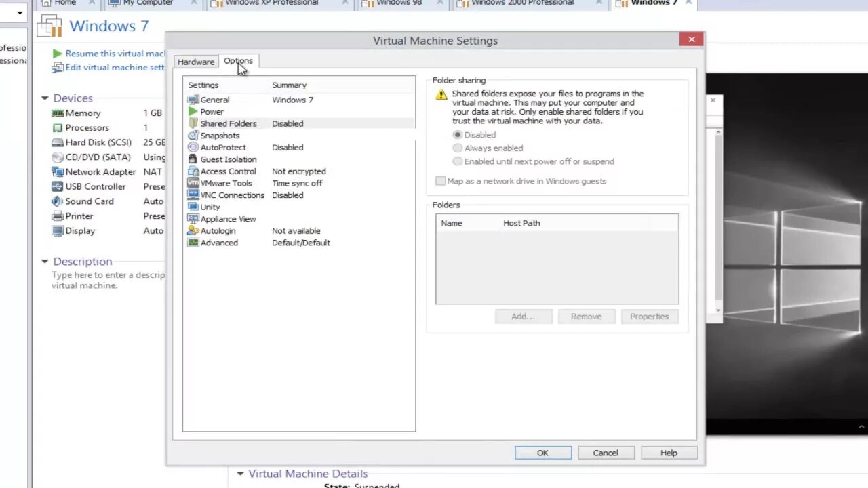This screenshot has width=868, height=488.
Task: Select Enabled until next power off radio
Action: (x=457, y=161)
